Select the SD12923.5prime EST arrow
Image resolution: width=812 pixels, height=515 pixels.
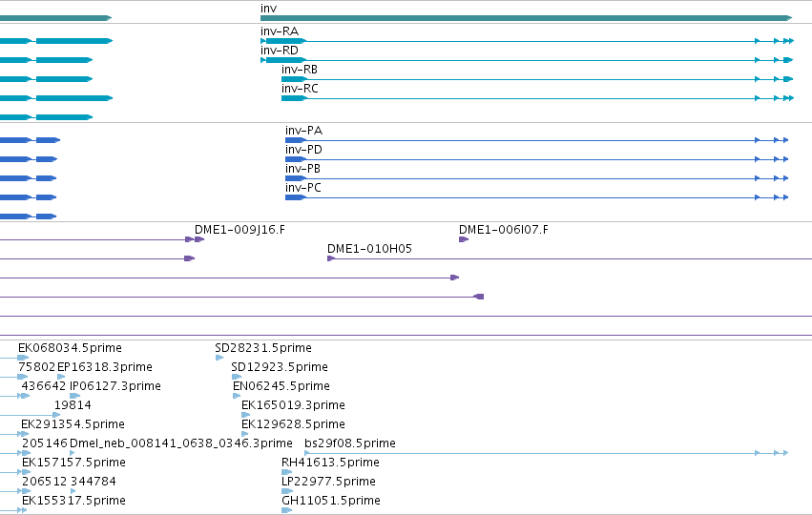236,377
